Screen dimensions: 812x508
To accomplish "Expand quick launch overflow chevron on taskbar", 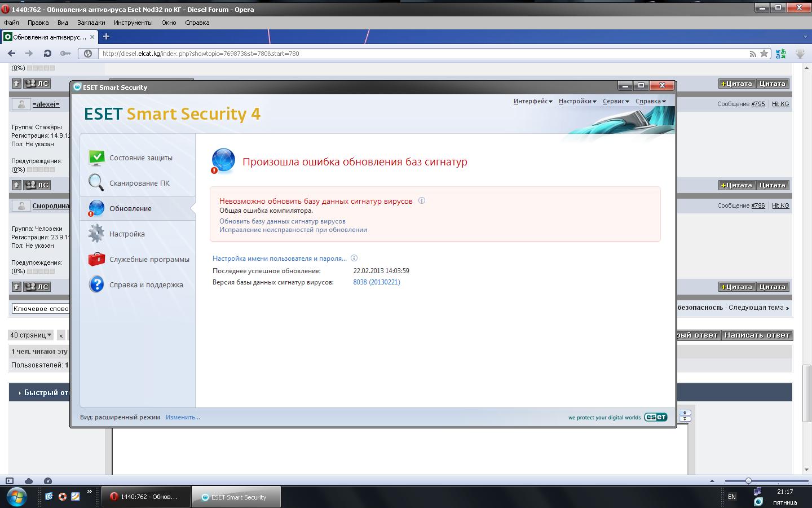I will click(89, 492).
